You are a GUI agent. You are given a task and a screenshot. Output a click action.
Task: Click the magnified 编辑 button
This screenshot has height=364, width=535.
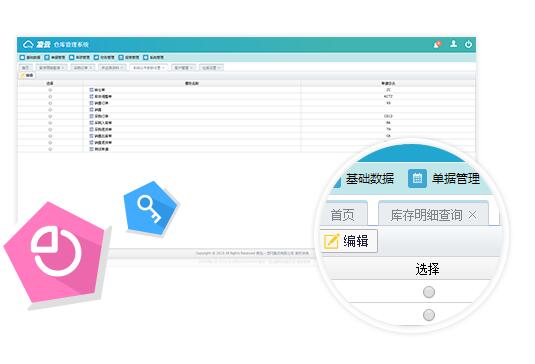coord(349,241)
